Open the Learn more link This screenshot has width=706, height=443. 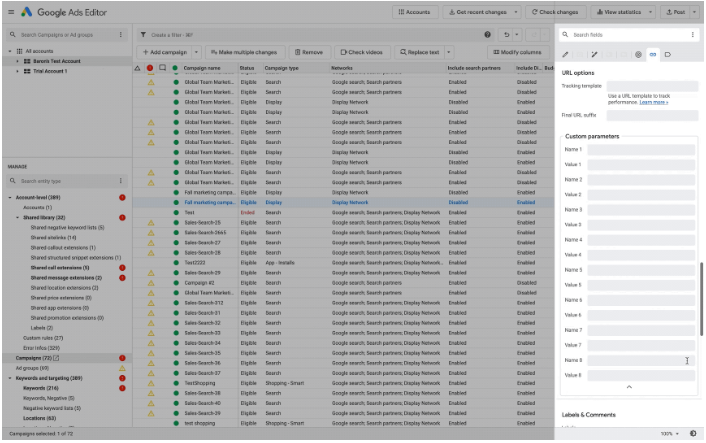tap(653, 102)
